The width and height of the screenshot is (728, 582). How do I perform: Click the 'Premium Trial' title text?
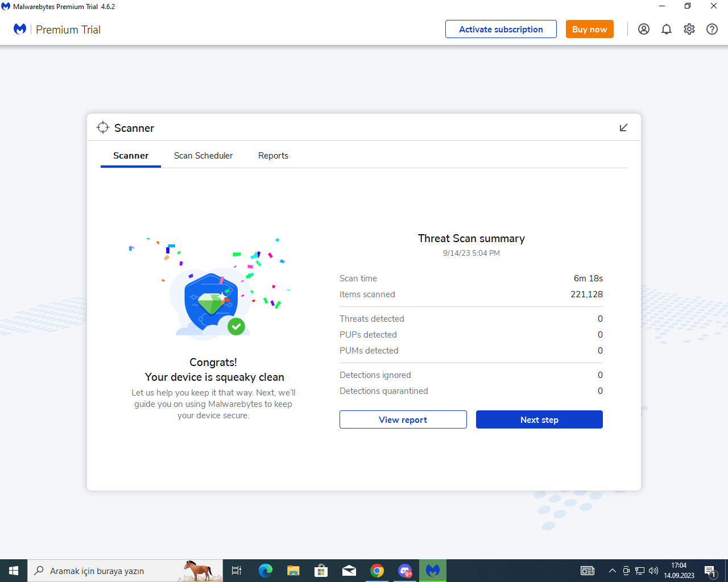68,30
